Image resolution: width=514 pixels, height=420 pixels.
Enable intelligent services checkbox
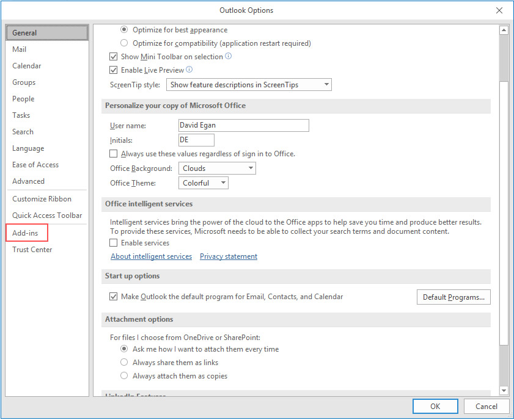pyautogui.click(x=114, y=242)
